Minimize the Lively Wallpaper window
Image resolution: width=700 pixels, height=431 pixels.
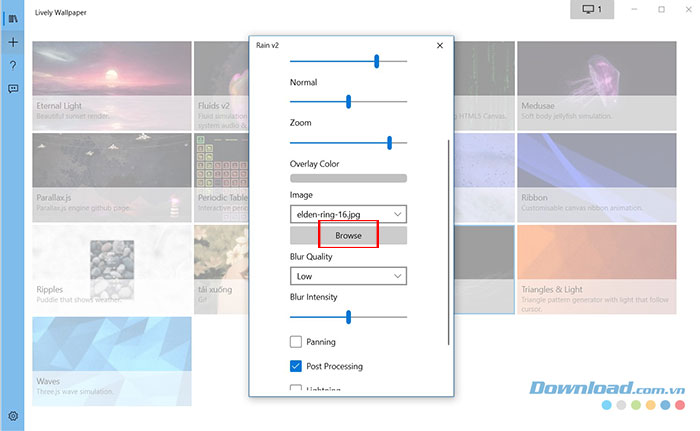pyautogui.click(x=634, y=9)
